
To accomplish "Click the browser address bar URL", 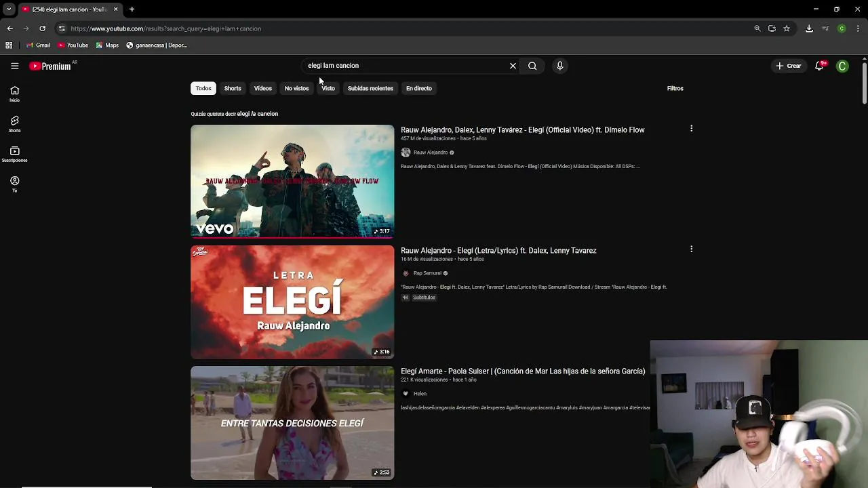I will [x=166, y=28].
